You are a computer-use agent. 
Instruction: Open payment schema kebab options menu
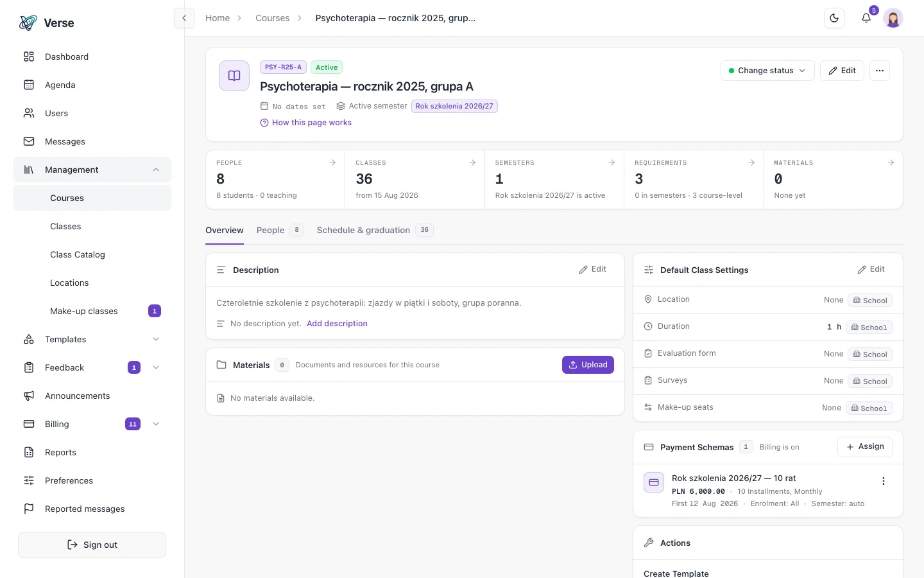point(884,481)
